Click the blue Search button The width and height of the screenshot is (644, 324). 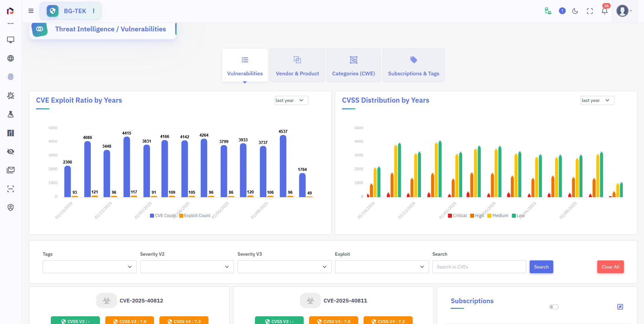[x=541, y=267]
